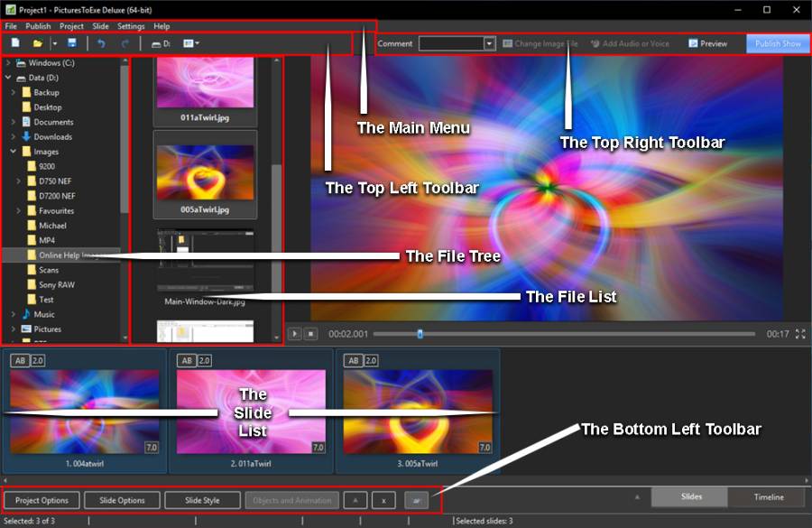The image size is (812, 528).
Task: Click the Project Options button
Action: (x=42, y=500)
